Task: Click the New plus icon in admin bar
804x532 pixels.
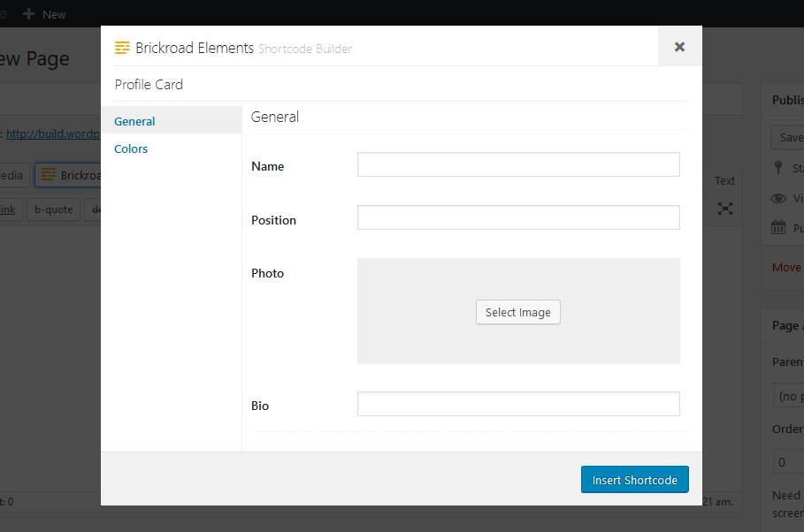Action: 28,14
